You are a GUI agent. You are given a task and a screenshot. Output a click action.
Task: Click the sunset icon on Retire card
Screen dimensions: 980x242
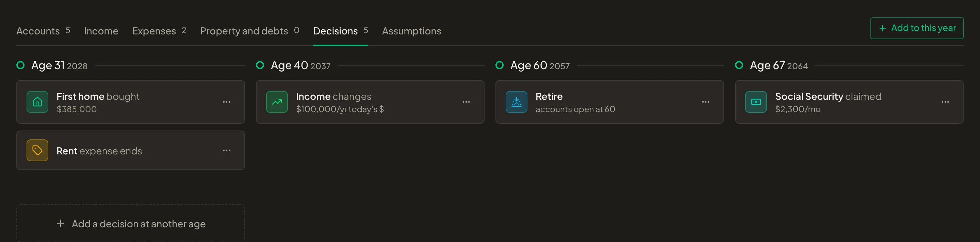point(516,102)
